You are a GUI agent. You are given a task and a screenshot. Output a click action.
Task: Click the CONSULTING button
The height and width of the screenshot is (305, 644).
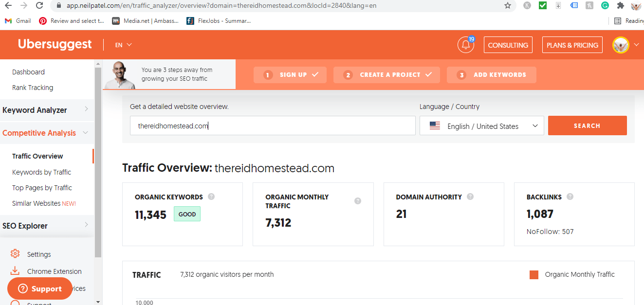click(x=508, y=45)
